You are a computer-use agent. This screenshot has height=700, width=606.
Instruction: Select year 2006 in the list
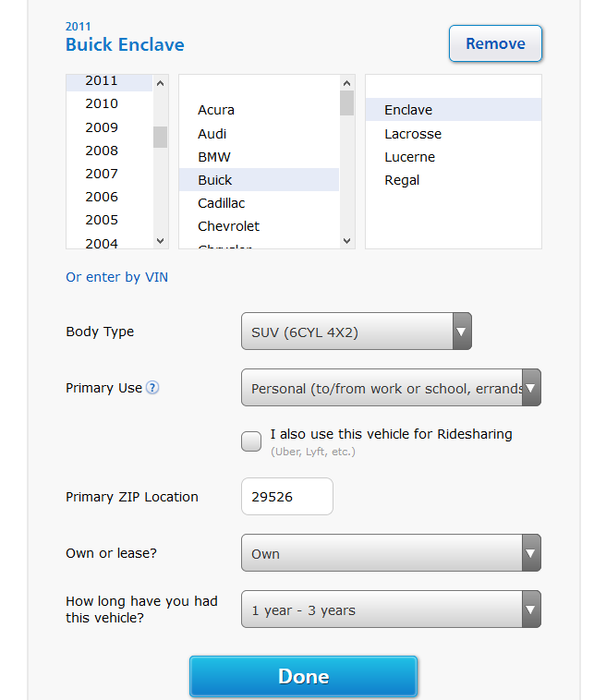[109, 197]
